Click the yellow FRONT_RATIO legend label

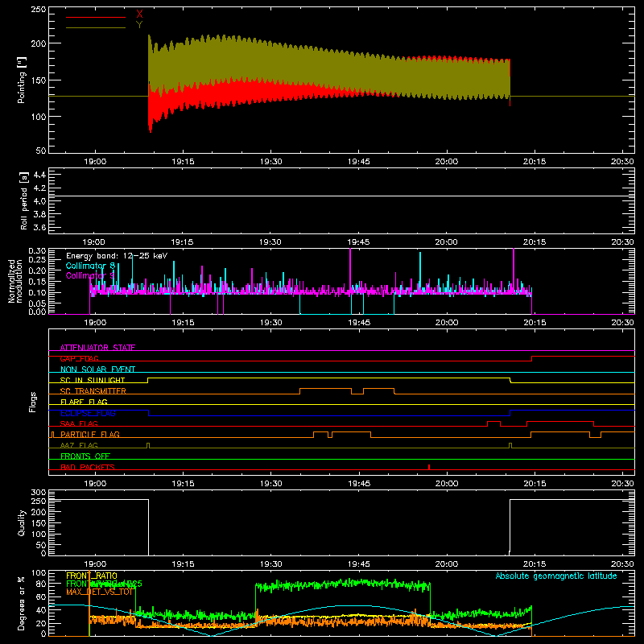pos(92,576)
